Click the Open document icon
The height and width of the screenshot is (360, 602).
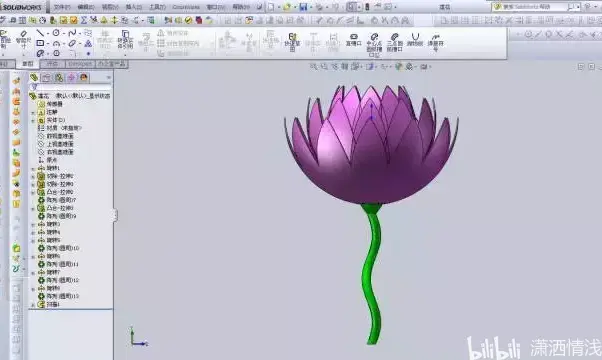[x=287, y=7]
